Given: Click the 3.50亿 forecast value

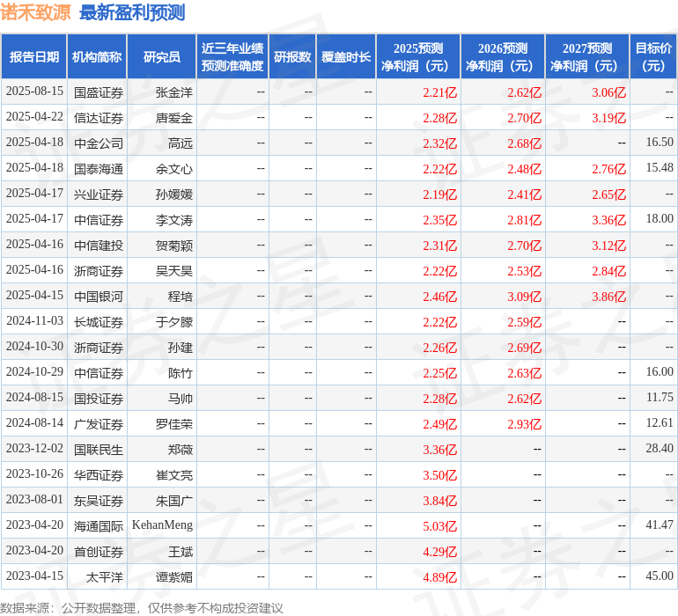Looking at the screenshot, I should pos(439,475).
